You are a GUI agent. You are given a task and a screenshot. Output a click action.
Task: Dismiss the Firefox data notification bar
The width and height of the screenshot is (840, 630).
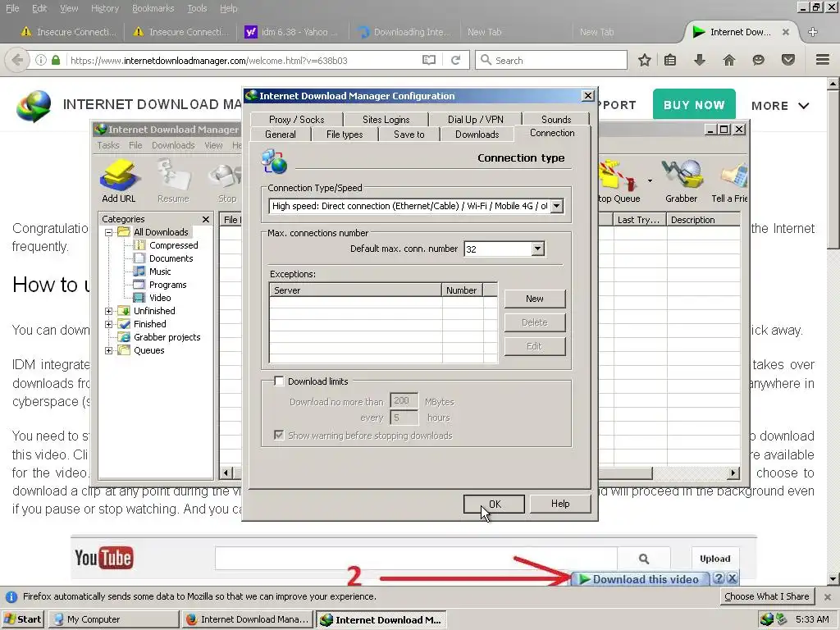coord(828,596)
